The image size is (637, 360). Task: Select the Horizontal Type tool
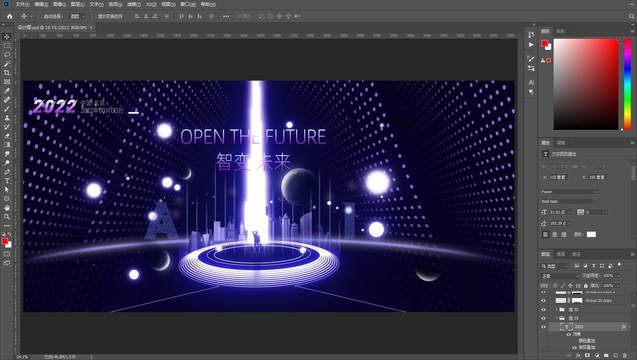[x=7, y=181]
